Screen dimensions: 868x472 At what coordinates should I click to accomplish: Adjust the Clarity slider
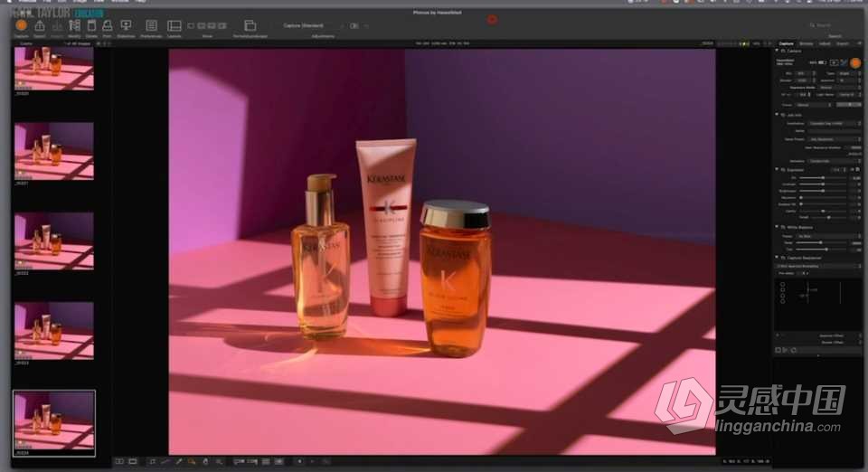[823, 211]
